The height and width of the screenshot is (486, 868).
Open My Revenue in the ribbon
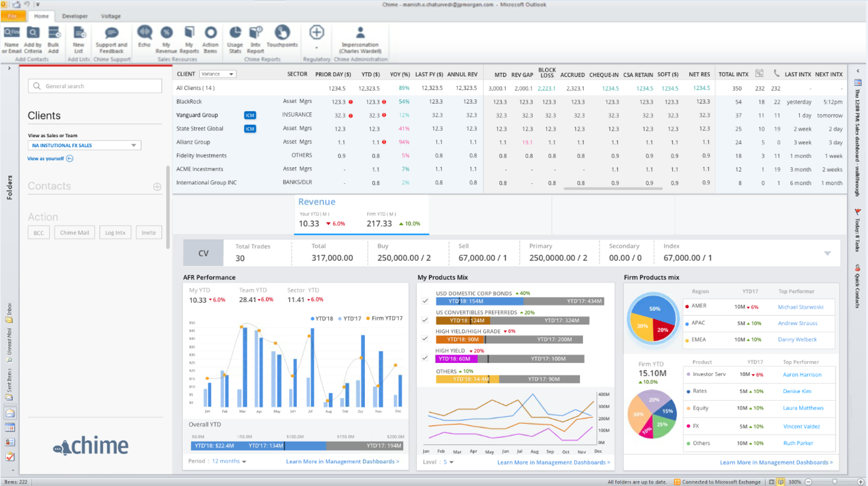click(166, 40)
